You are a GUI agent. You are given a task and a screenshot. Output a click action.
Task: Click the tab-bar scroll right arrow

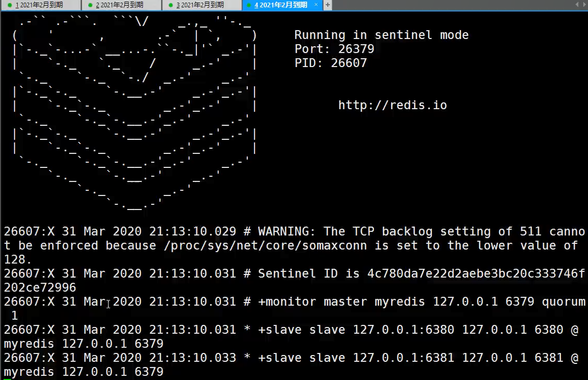click(x=584, y=5)
